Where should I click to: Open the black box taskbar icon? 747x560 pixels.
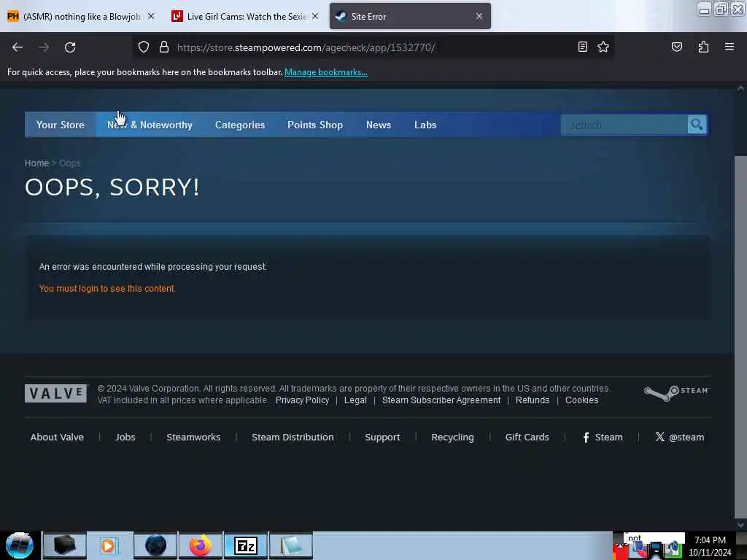64,545
